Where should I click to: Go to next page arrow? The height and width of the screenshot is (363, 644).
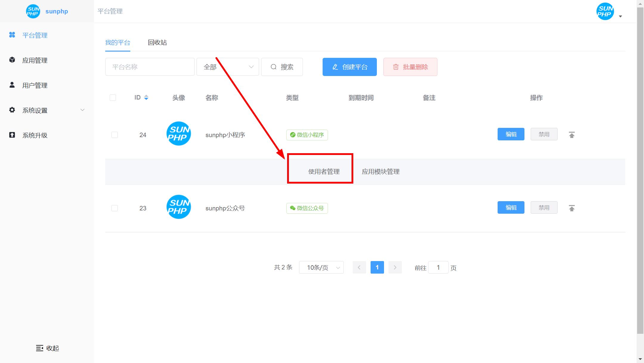395,267
